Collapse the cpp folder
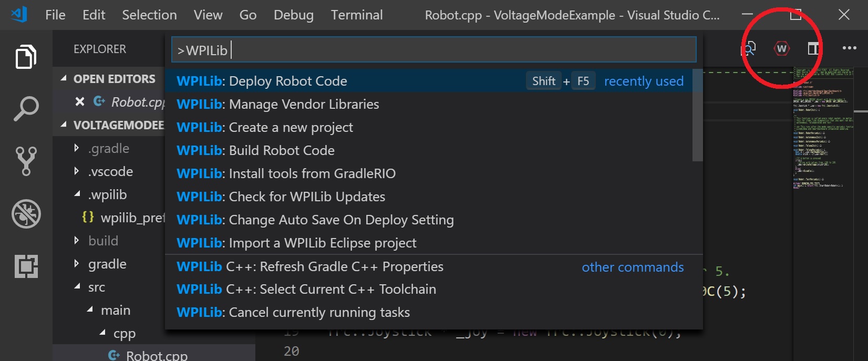 pos(102,333)
